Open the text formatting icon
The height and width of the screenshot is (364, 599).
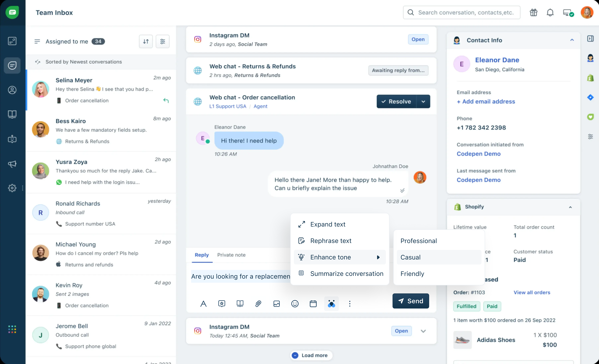click(203, 303)
